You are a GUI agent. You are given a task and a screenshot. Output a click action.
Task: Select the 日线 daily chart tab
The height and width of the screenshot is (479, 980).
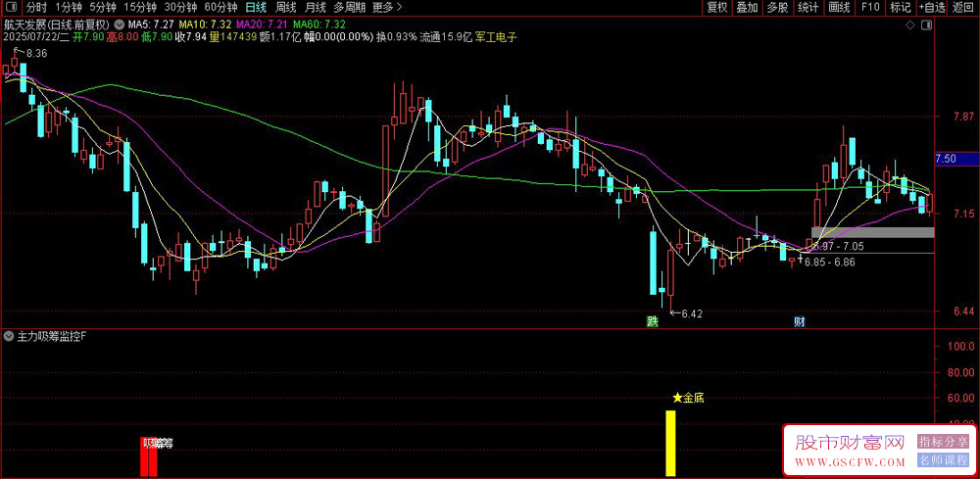[256, 8]
